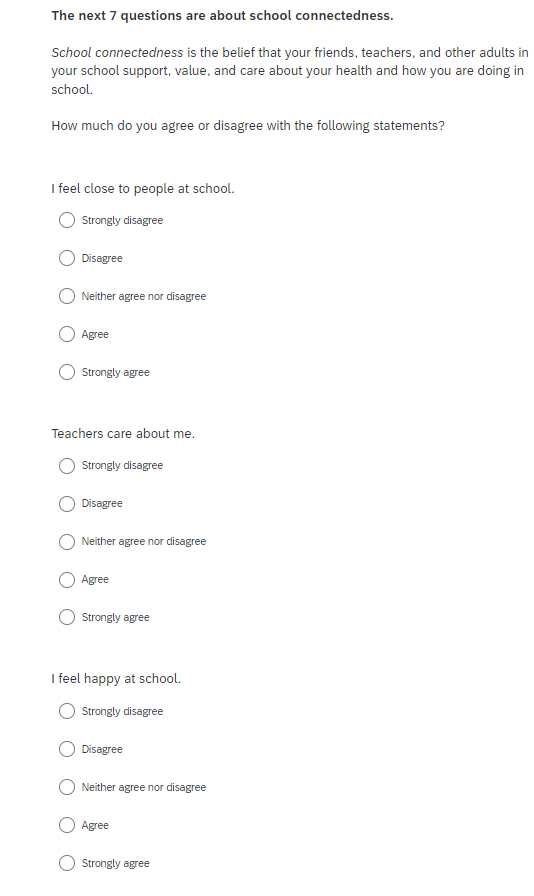The image size is (534, 896).
Task: Click the 'I feel close to people at school' question text
Action: coord(143,189)
